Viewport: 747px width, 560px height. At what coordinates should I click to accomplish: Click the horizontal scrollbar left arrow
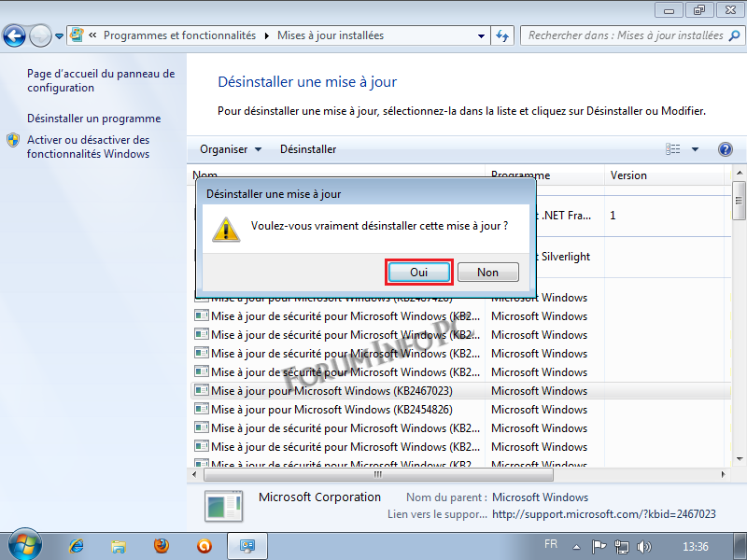[x=194, y=474]
